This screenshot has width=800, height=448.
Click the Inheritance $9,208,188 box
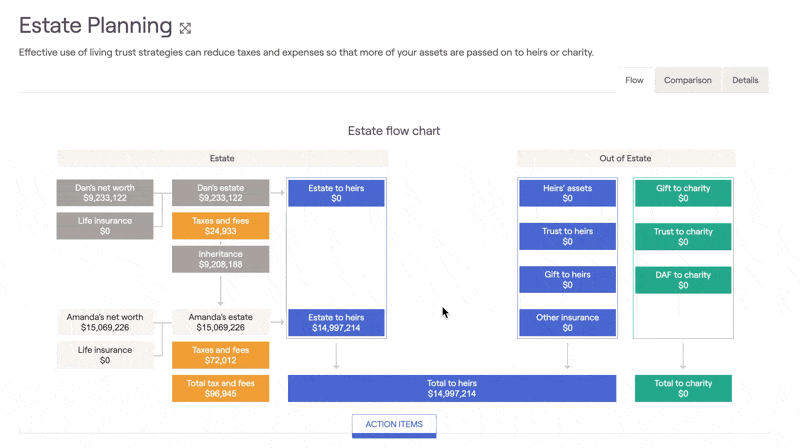tap(220, 259)
